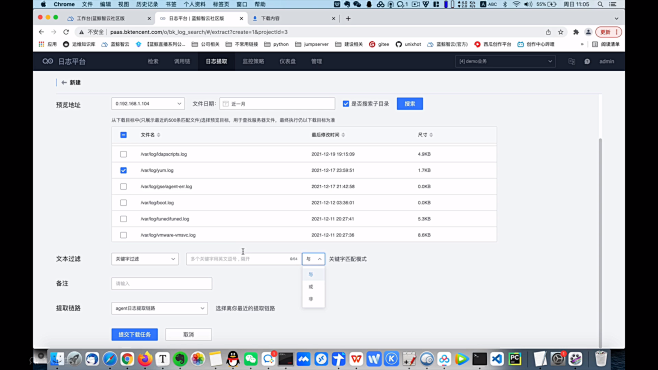658x370 pixels.
Task: Sort table by 尺寸 column arrows
Action: click(x=431, y=135)
